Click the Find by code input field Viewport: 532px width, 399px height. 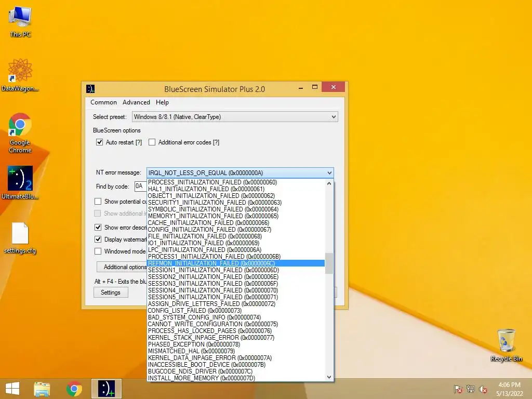(140, 187)
